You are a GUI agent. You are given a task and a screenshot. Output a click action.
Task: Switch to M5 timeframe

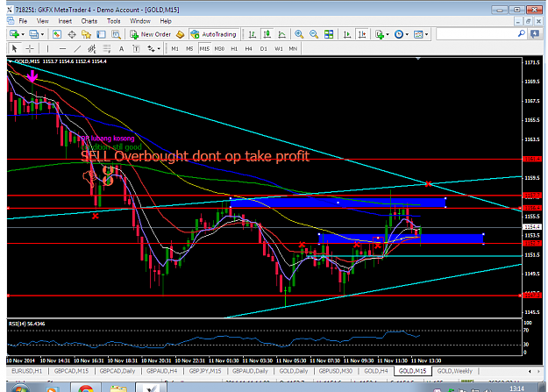click(x=189, y=48)
